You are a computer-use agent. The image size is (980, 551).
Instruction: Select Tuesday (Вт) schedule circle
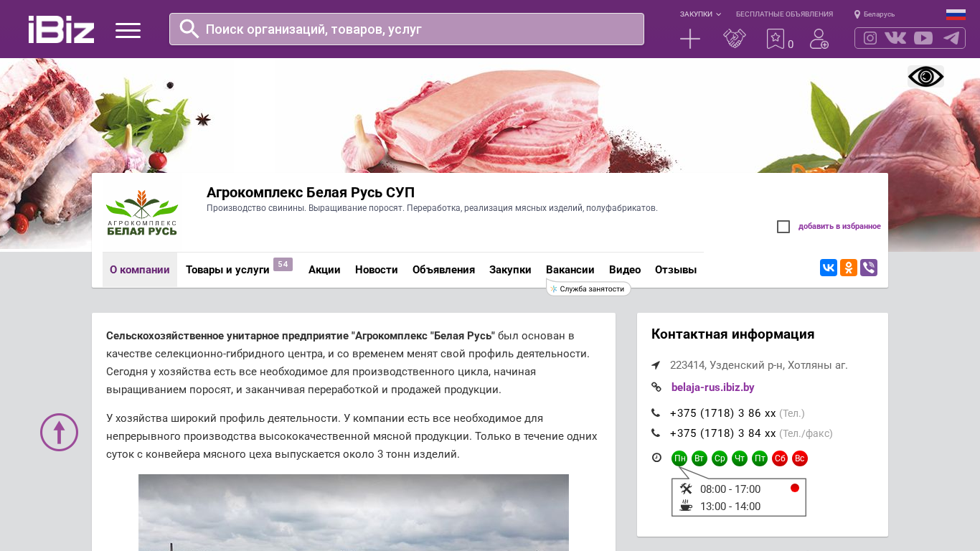[x=699, y=458]
